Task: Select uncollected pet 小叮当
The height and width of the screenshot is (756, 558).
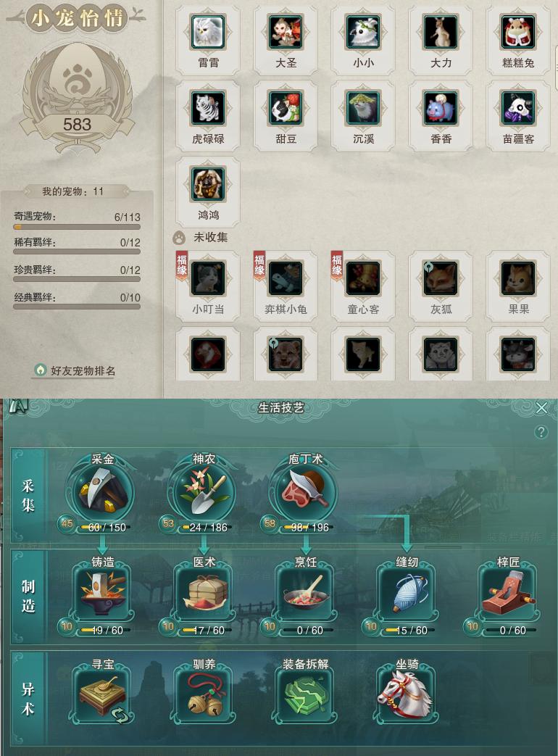Action: (208, 278)
